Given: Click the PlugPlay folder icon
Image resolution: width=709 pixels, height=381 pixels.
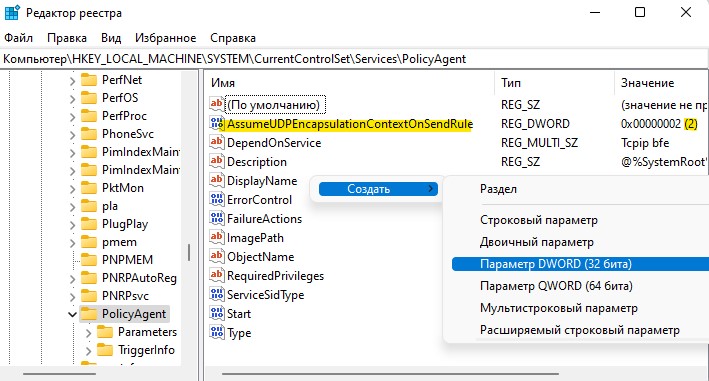Looking at the screenshot, I should tap(89, 224).
